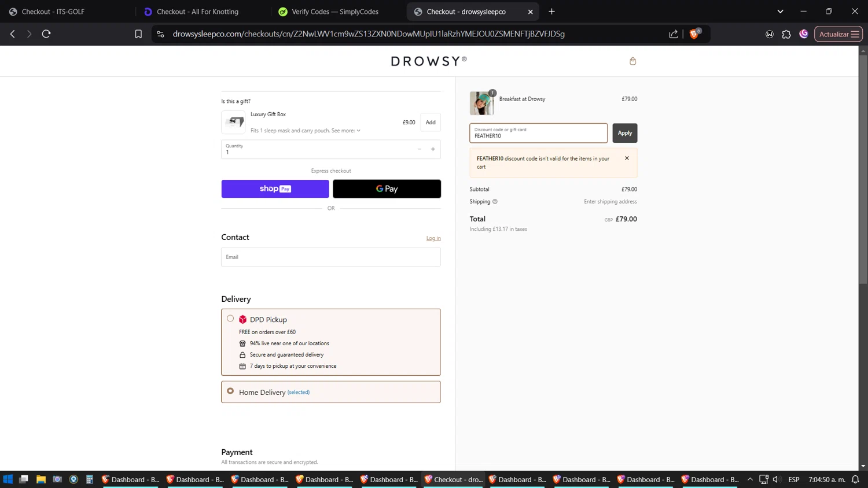The image size is (868, 488).
Task: Open the notifications center
Action: click(855, 479)
